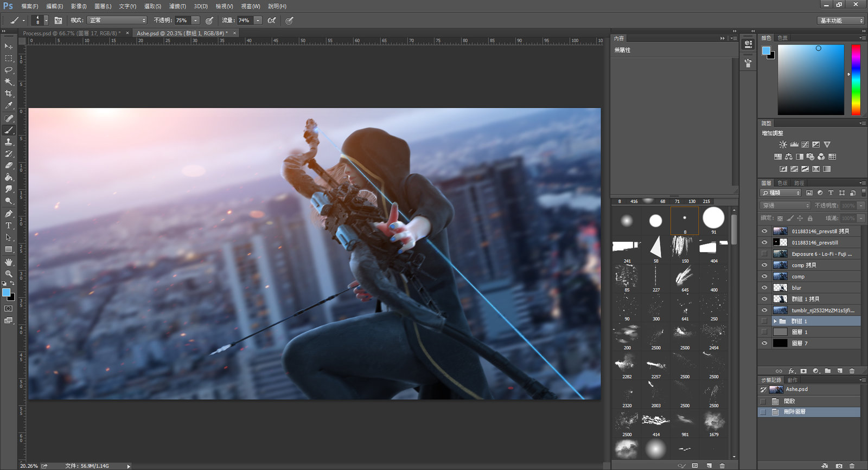The image size is (868, 470).
Task: Select the Hand tool
Action: tap(9, 262)
